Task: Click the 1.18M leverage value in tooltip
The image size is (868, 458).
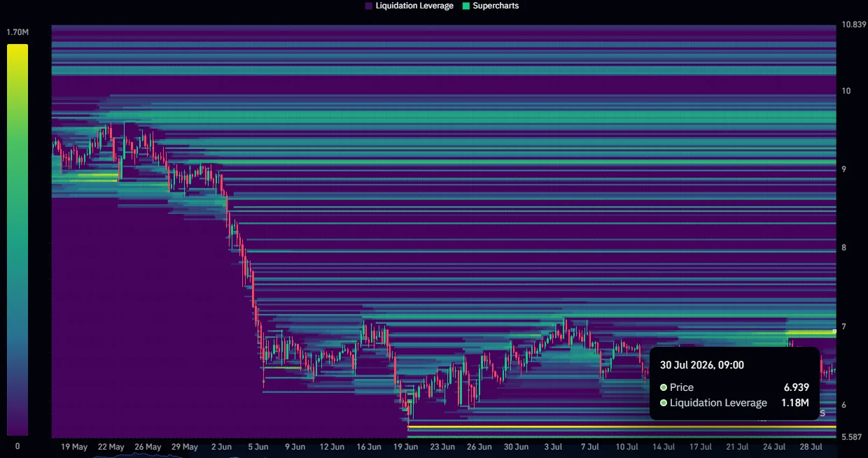Action: click(x=795, y=403)
